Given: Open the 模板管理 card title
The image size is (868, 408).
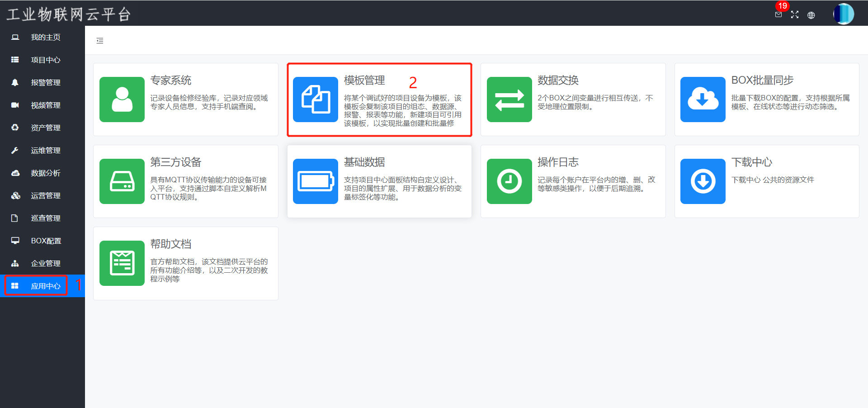Looking at the screenshot, I should coord(364,81).
